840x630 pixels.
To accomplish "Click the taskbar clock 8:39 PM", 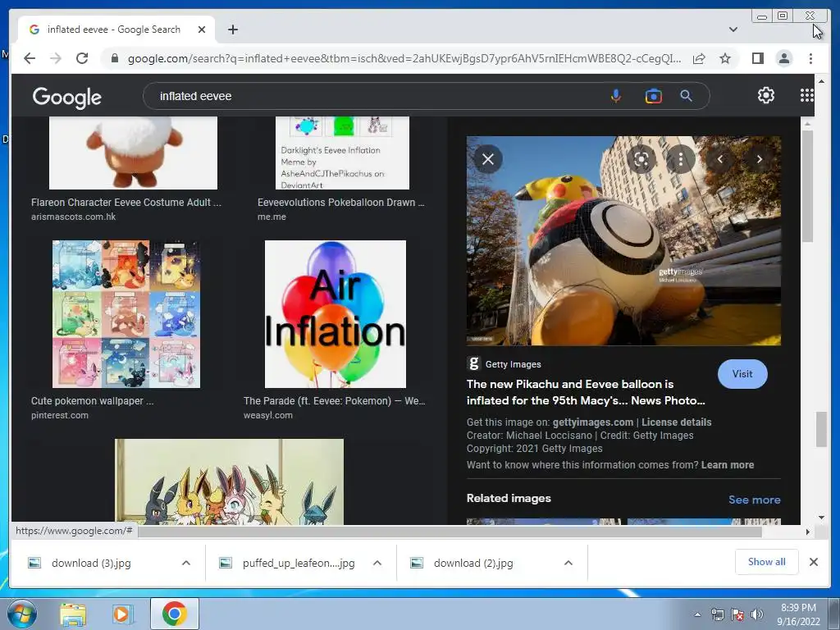I will click(798, 608).
